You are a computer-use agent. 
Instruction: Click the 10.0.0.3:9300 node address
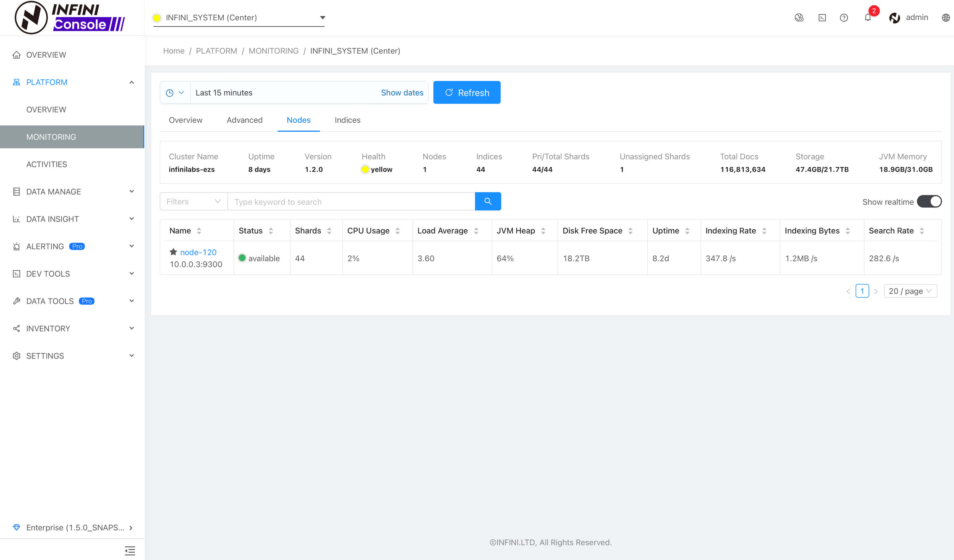click(196, 264)
